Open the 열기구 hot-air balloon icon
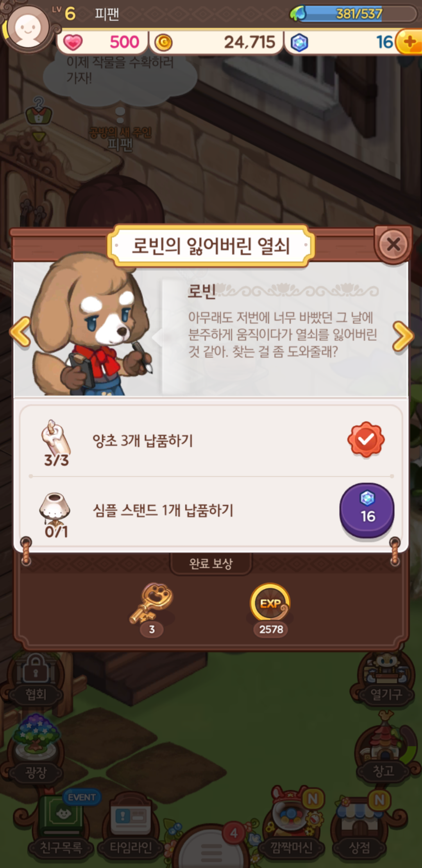Screen dimensions: 422x868 point(386,679)
